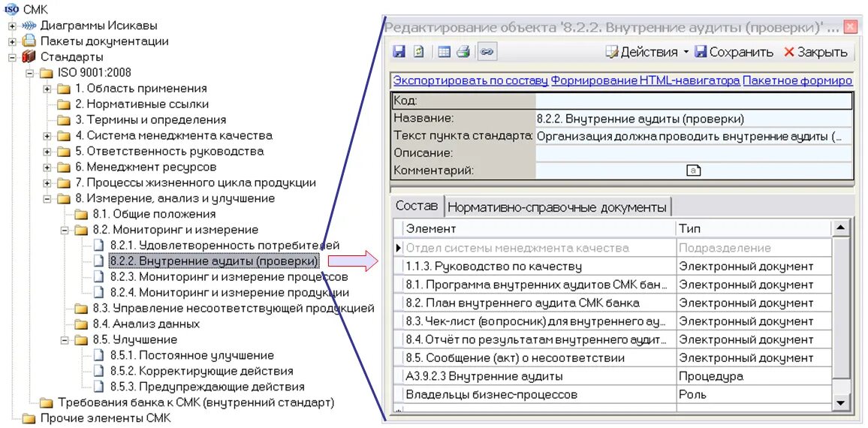This screenshot has width=868, height=428.
Task: Click the table grid icon in toolbar
Action: (444, 52)
